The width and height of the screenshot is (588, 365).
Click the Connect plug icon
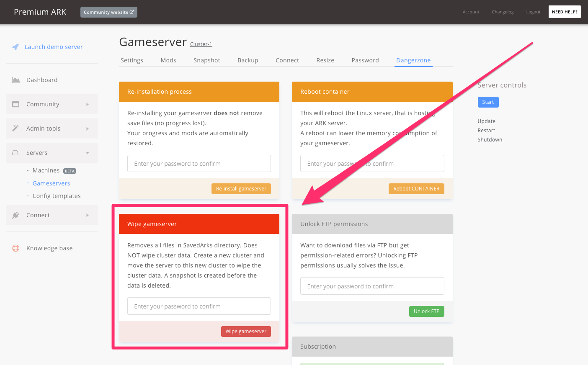[16, 215]
